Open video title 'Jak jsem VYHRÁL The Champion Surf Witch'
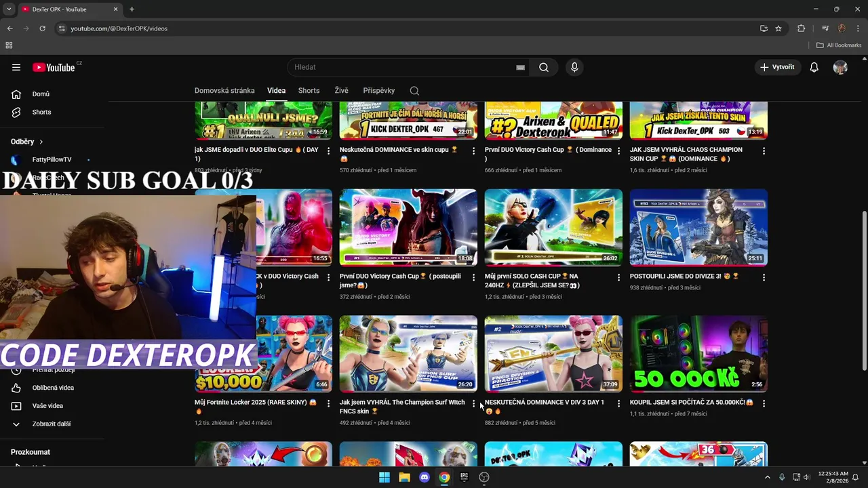Viewport: 868px width, 488px height. pyautogui.click(x=402, y=407)
